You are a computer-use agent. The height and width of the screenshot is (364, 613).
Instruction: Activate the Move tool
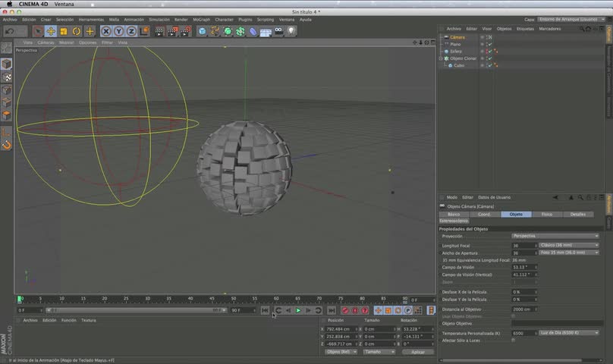pos(51,31)
